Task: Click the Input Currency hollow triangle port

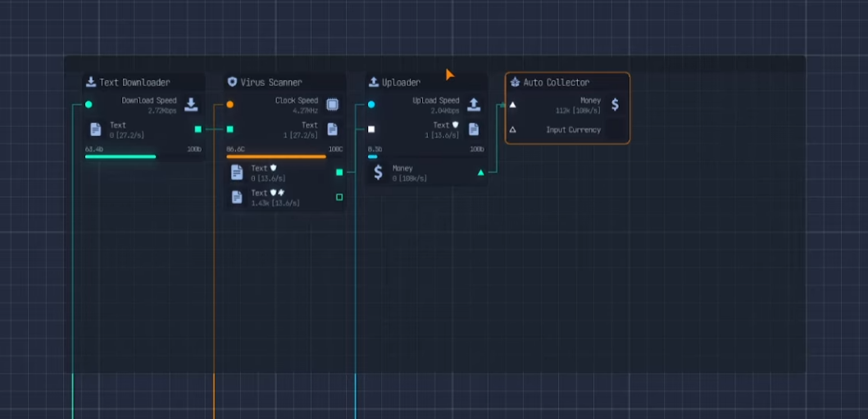Action: click(x=513, y=130)
